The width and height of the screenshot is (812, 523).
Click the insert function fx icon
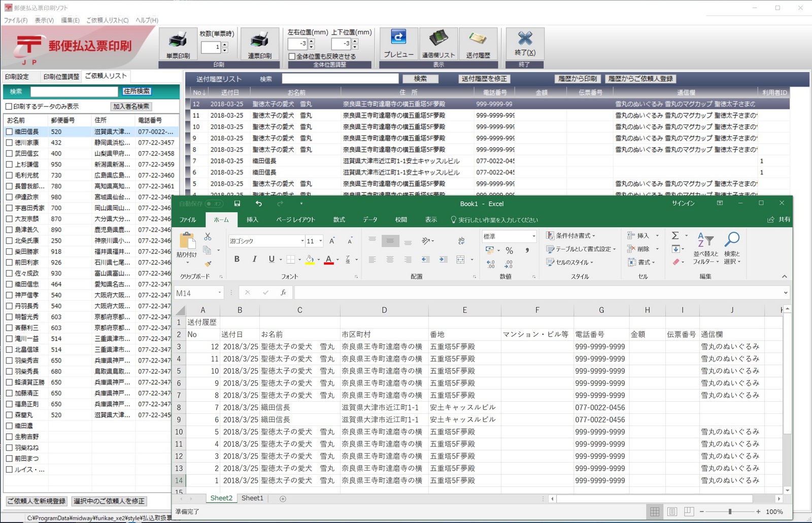coord(283,292)
